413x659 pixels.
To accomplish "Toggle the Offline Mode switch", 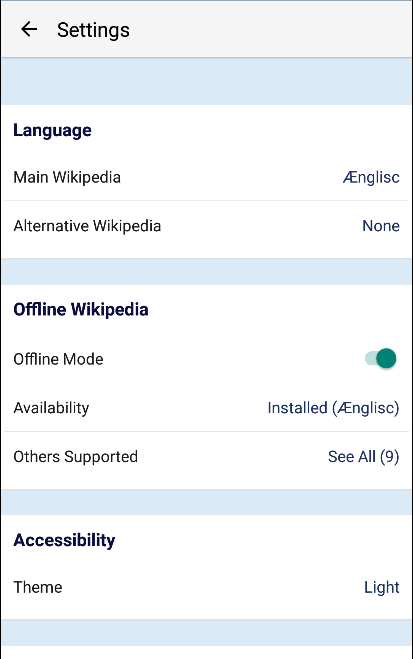I will tap(380, 358).
